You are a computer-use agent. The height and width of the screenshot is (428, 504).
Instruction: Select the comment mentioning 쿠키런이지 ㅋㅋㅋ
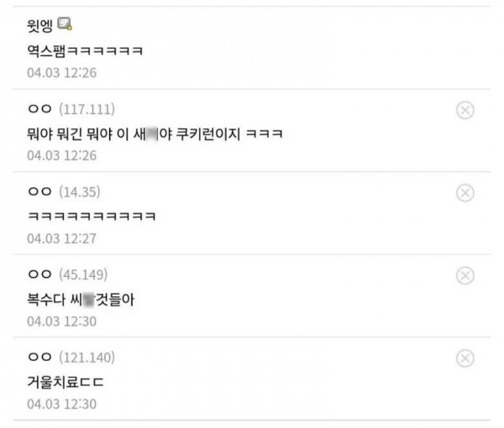(155, 134)
